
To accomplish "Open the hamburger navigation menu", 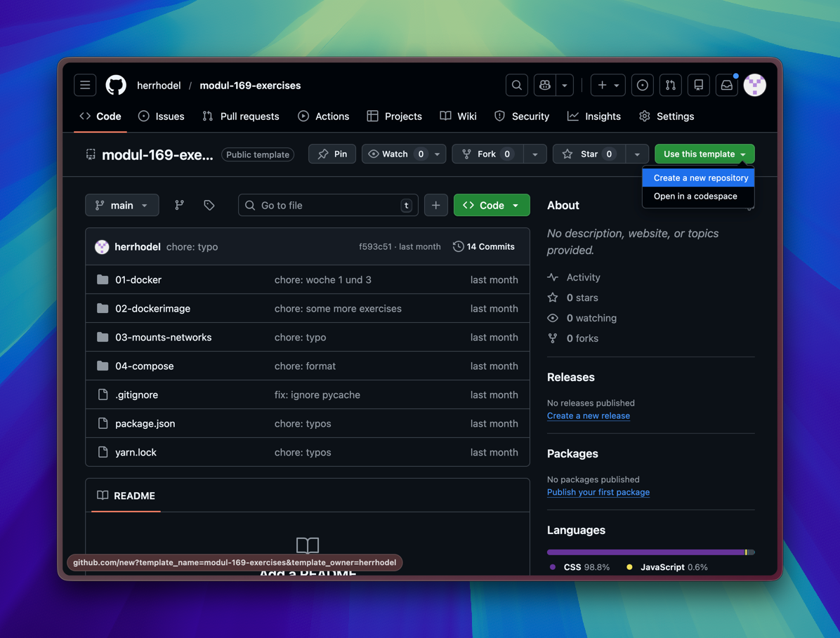I will pos(85,85).
